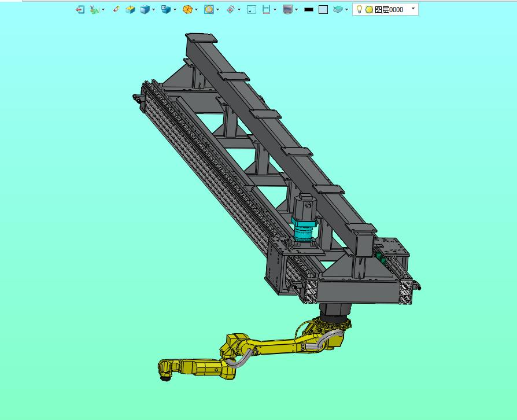517x420 pixels.
Task: Open the crosshair target dropdown arrow
Action: pos(239,10)
